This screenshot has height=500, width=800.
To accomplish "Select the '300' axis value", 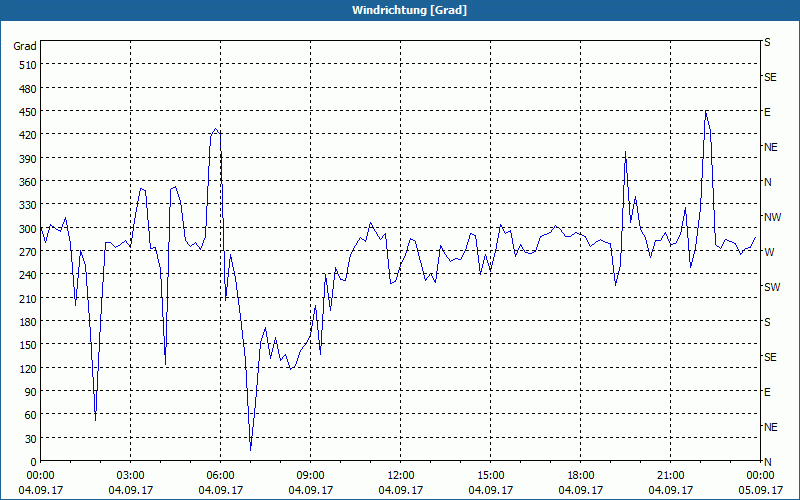I will 29,229.
